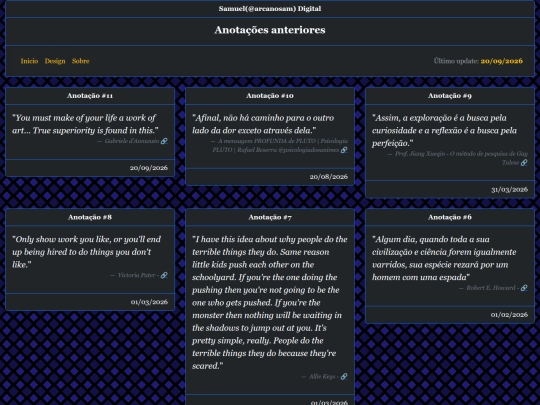Open link icon beside Allie Keys attribution
Image resolution: width=540 pixels, height=405 pixels.
click(x=344, y=377)
